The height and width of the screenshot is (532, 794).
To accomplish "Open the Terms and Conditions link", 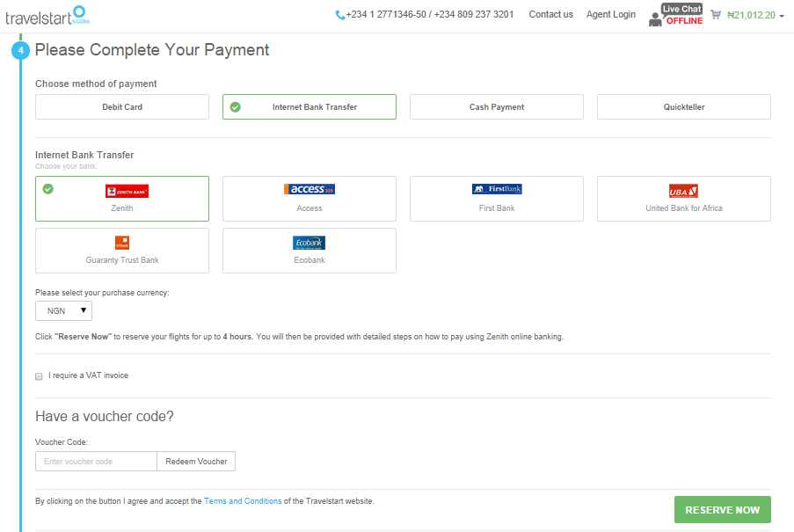I will click(x=243, y=501).
